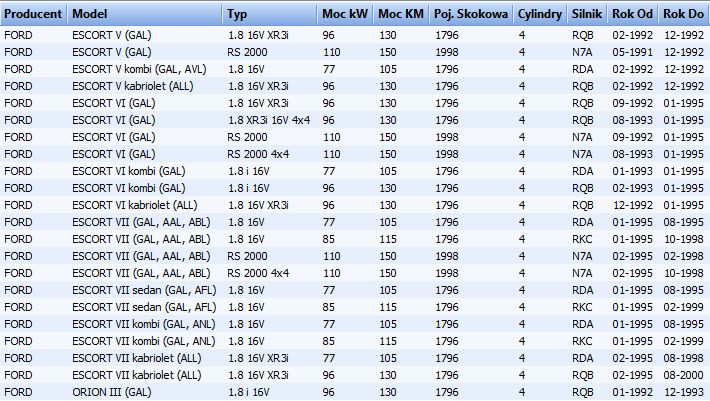Image resolution: width=710 pixels, height=401 pixels.
Task: Select the ESCORT V (GAL) 1.8 16V XR3i model cell
Action: 112,35
